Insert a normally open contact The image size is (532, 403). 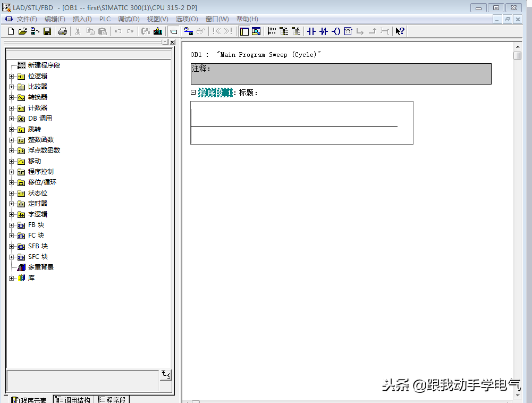(x=311, y=31)
